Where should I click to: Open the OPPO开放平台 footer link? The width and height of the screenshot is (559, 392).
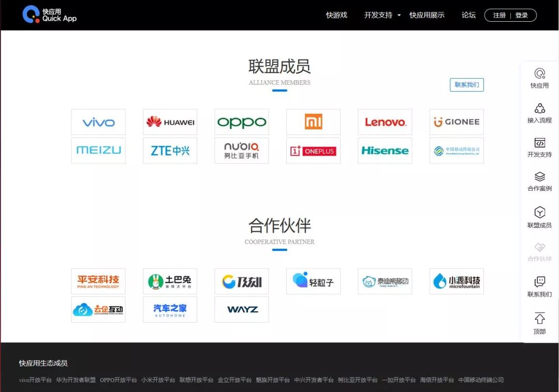click(x=119, y=380)
